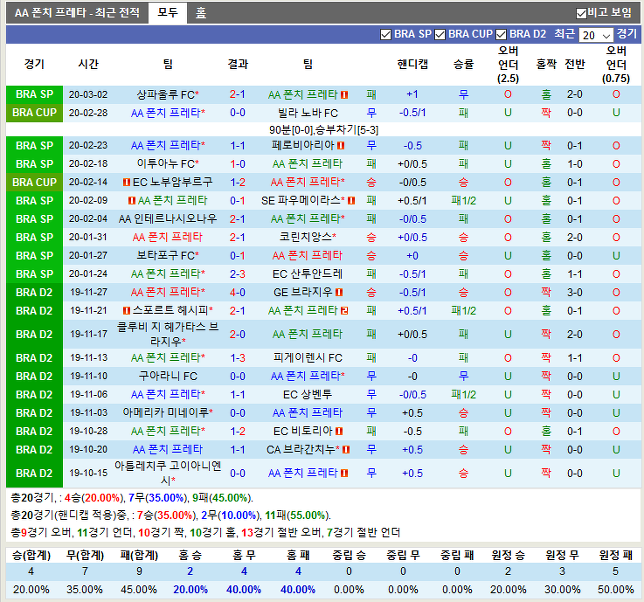Click the AA 폰치 프레타 - 최근 전적 title
The width and height of the screenshot is (644, 602).
pos(77,13)
